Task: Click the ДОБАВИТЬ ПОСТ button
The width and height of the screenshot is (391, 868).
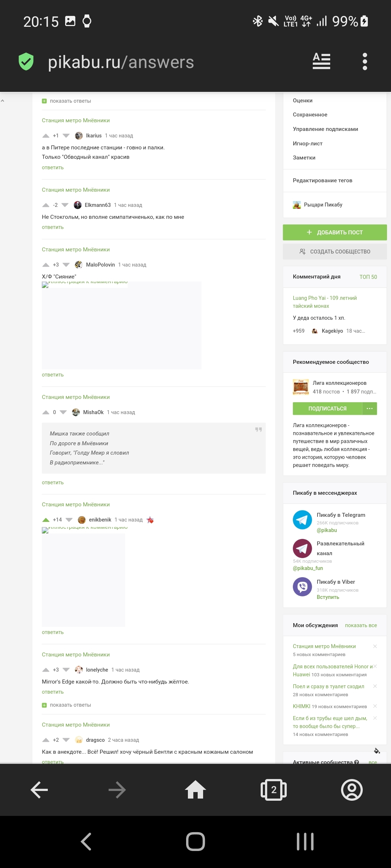Action: click(x=335, y=232)
